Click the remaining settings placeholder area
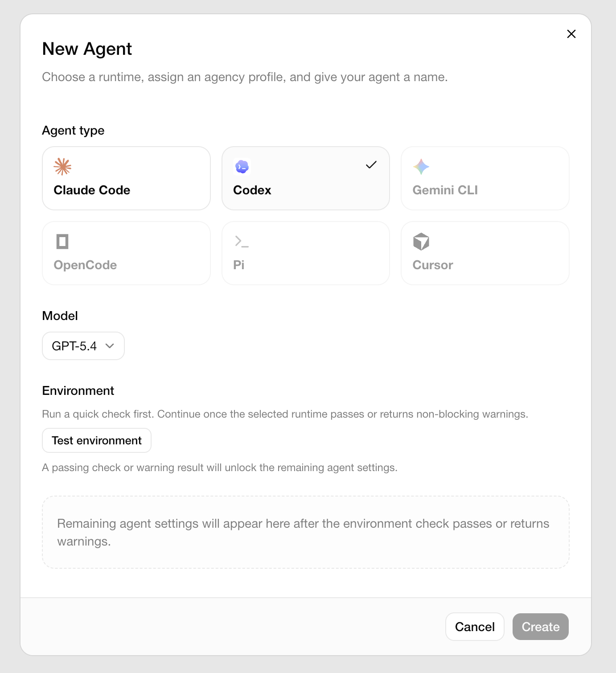 (x=306, y=532)
